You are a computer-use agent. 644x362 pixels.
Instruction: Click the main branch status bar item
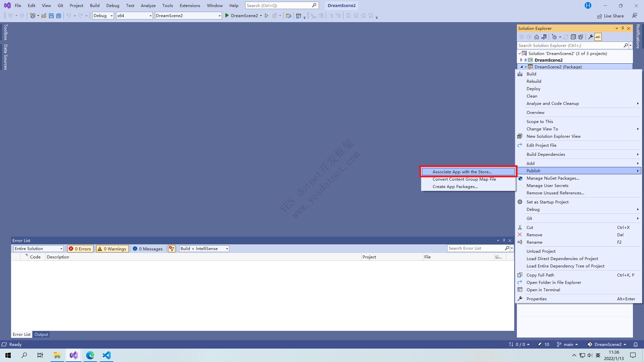pos(568,344)
